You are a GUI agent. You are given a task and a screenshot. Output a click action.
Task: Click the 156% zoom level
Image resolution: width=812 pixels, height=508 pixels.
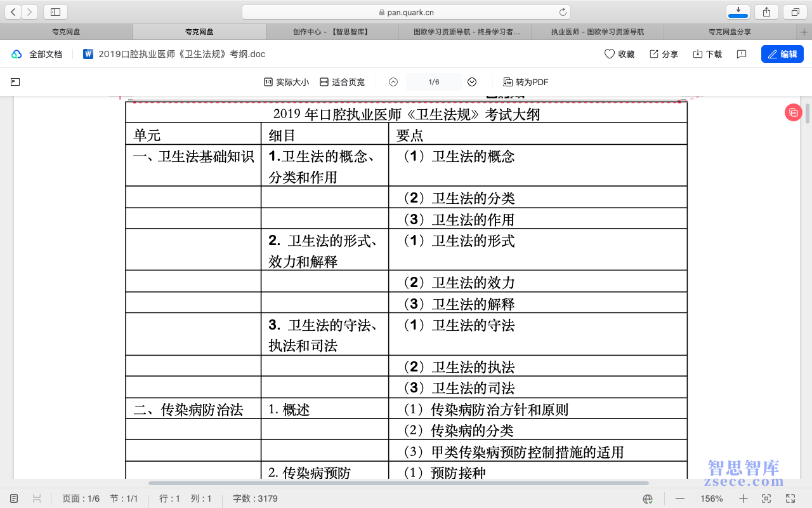pyautogui.click(x=712, y=498)
